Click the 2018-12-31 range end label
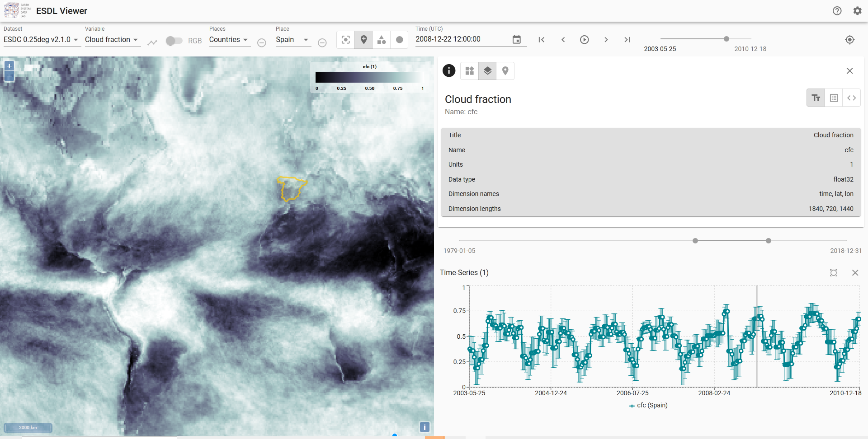The height and width of the screenshot is (439, 868). 845,251
